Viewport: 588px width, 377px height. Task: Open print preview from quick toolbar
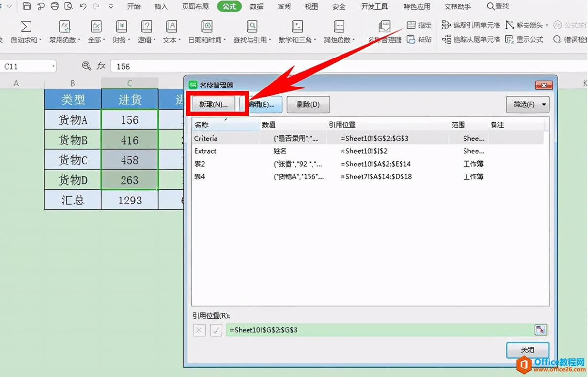tap(68, 6)
